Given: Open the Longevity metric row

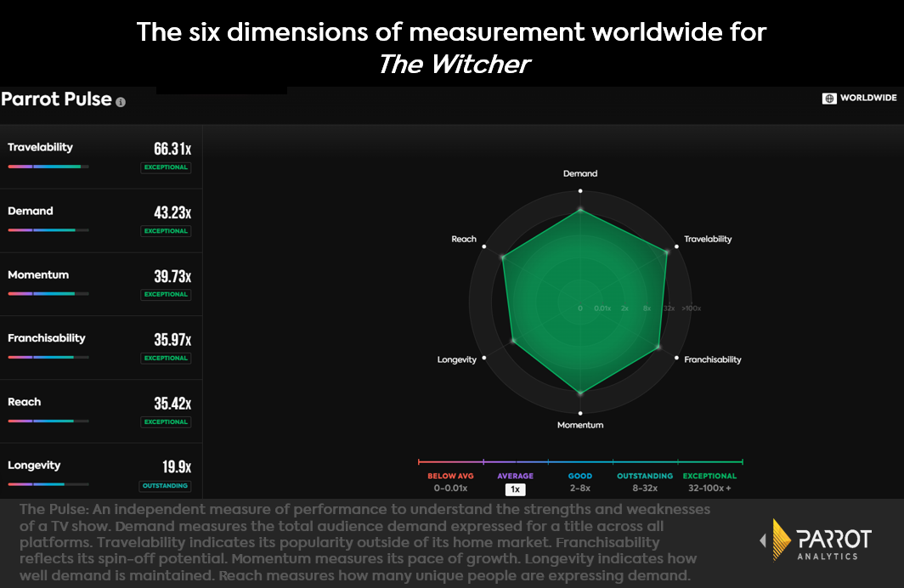Looking at the screenshot, I should click(x=101, y=472).
